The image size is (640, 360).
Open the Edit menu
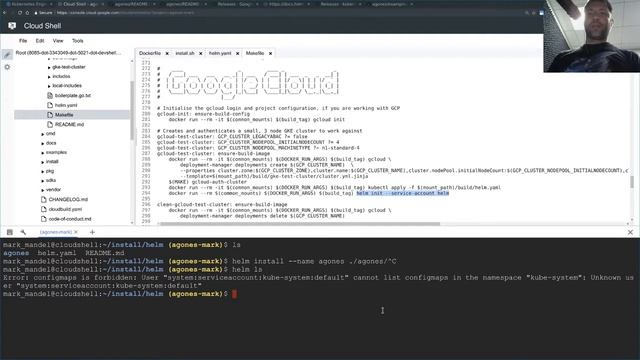pyautogui.click(x=40, y=41)
